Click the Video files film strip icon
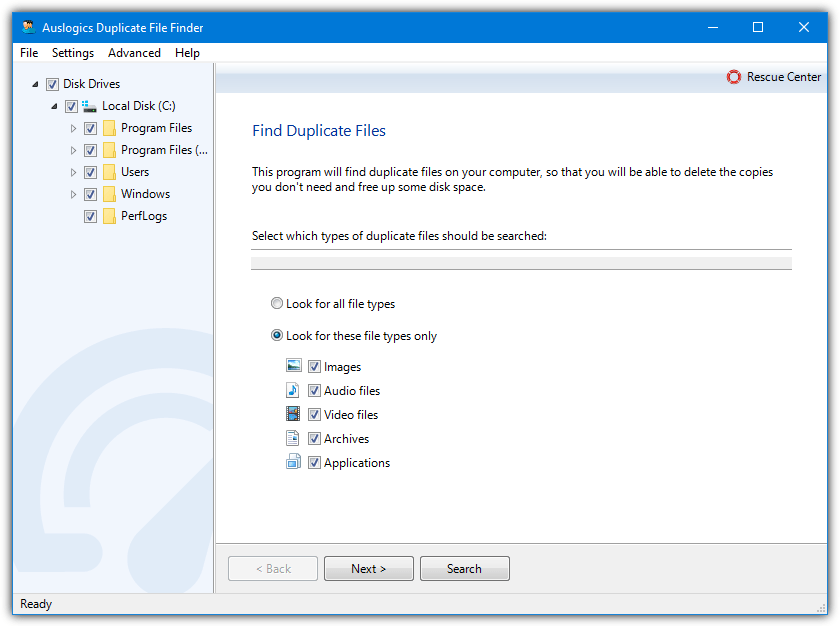Screen dimensions: 840x626 tap(292, 414)
